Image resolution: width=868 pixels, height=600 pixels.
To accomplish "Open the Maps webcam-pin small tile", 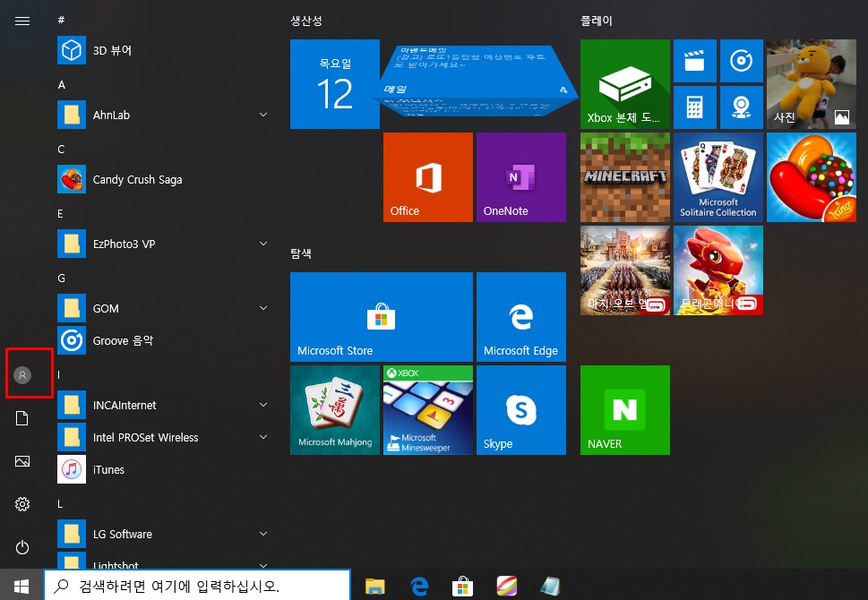I will [x=741, y=107].
